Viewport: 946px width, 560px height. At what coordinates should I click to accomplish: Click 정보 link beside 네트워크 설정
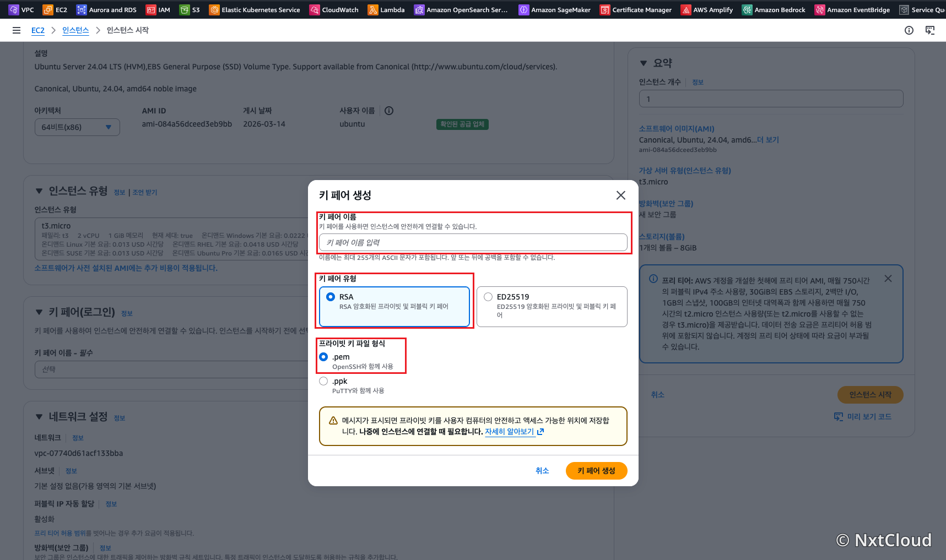pyautogui.click(x=120, y=418)
